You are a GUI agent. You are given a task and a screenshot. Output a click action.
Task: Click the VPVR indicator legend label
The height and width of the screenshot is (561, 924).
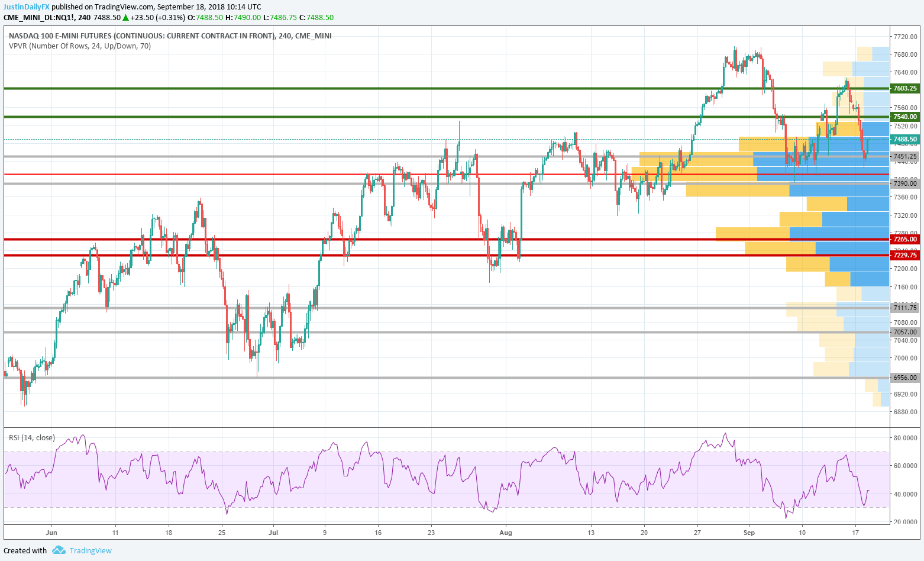coord(80,46)
